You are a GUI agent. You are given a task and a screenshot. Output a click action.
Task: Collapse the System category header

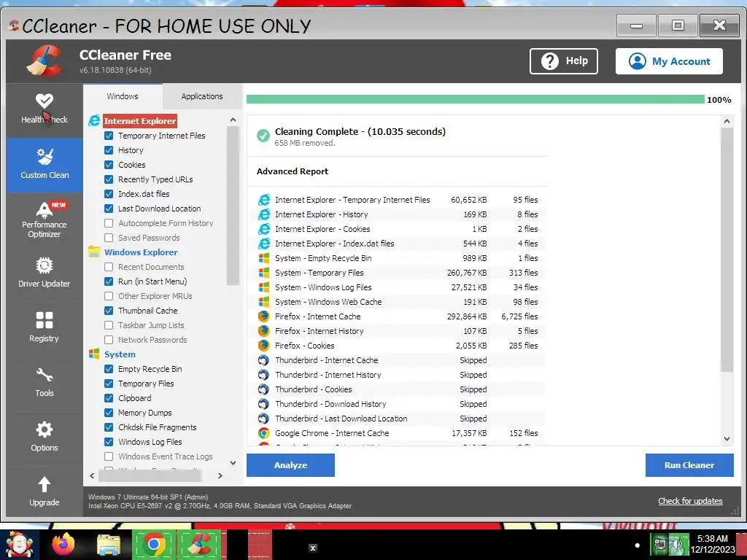120,354
